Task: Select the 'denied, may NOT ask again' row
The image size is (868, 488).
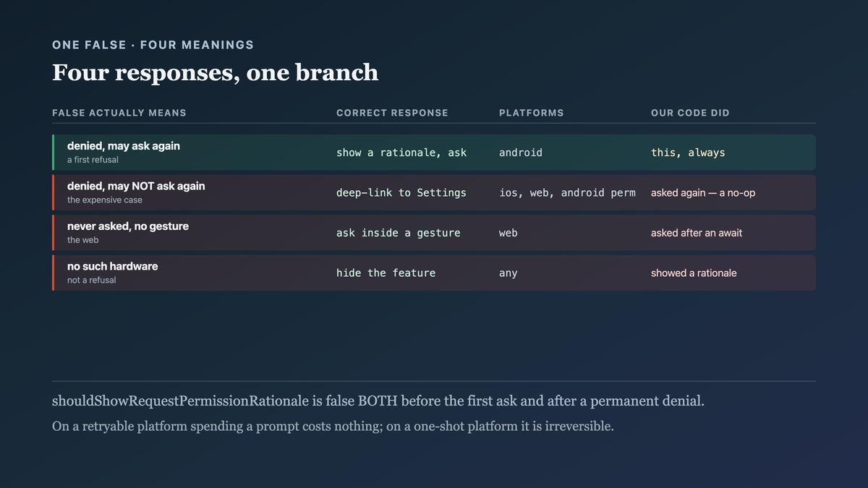Action: [434, 192]
